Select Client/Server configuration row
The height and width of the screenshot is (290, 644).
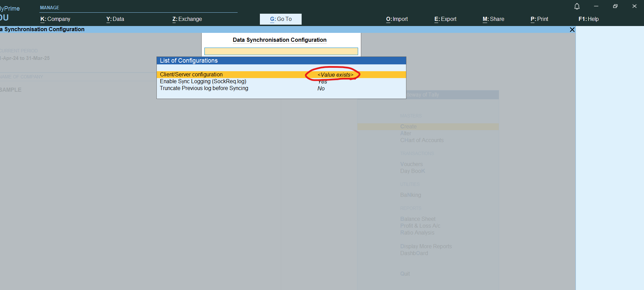click(x=191, y=75)
